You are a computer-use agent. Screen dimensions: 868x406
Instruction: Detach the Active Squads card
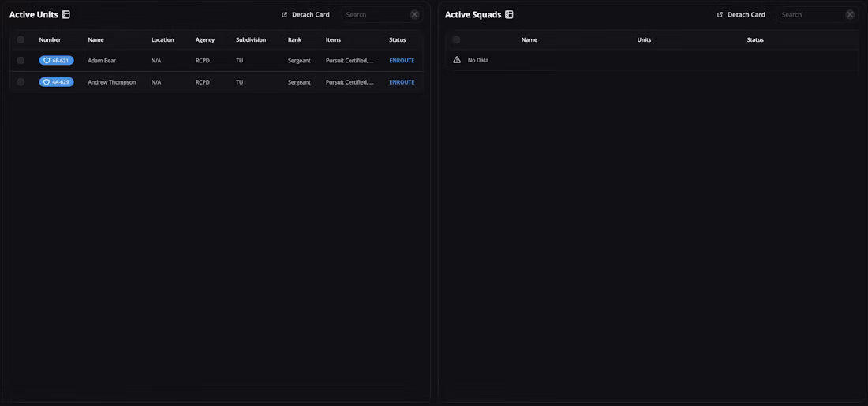(741, 15)
